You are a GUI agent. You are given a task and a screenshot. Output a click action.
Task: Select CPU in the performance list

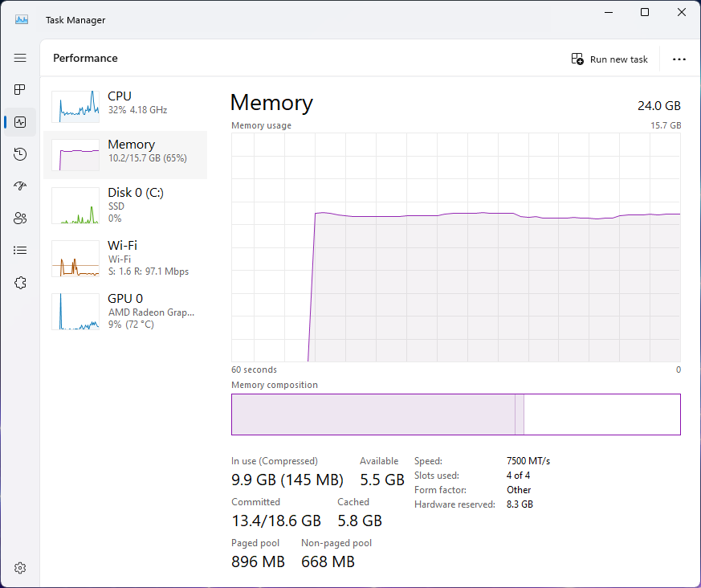124,103
